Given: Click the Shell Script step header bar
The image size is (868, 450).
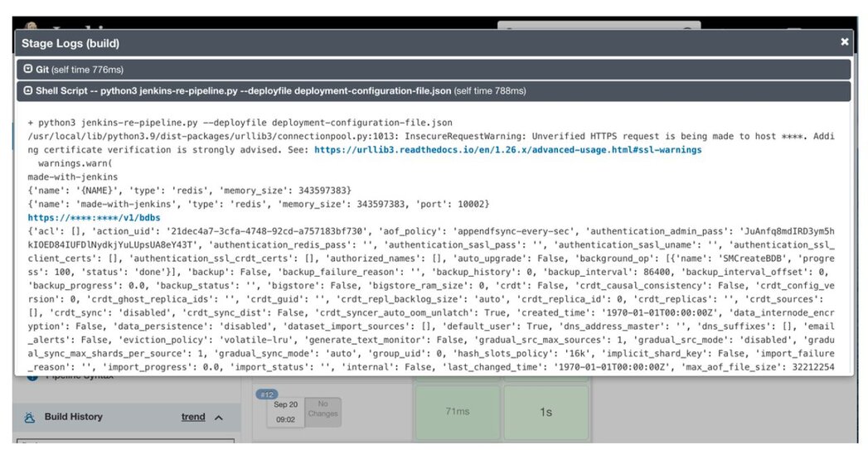Looking at the screenshot, I should [434, 91].
